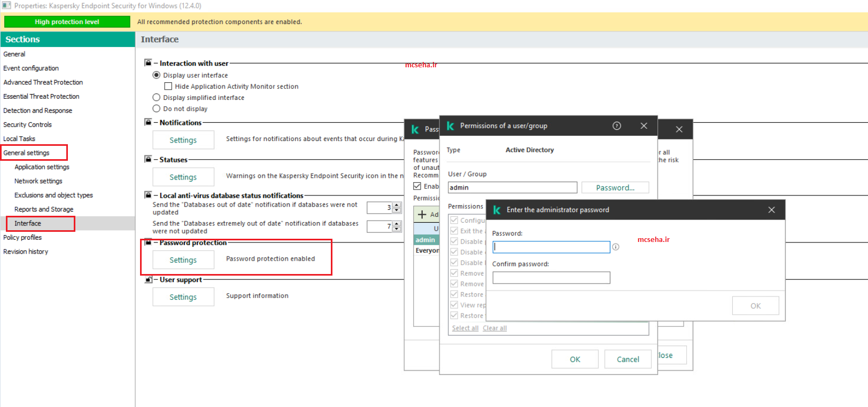Collapse the User support section
868x407 pixels.
[x=156, y=279]
